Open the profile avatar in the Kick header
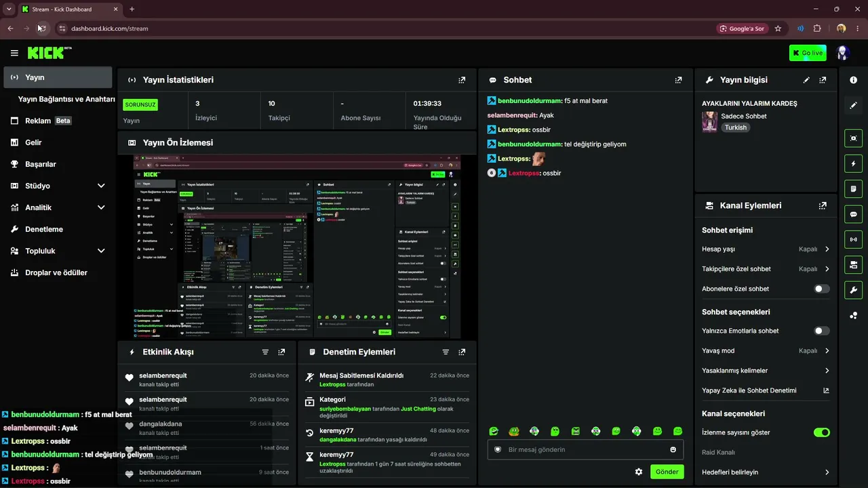 843,53
